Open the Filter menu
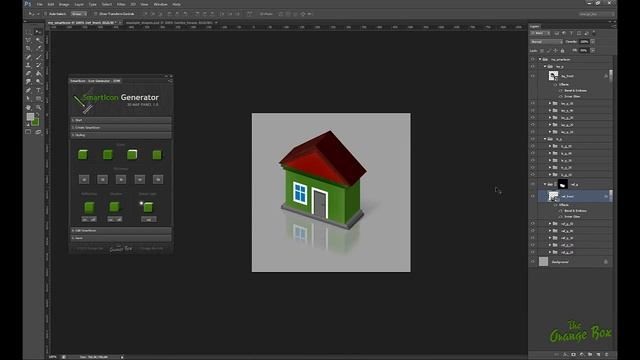The width and height of the screenshot is (640, 360). click(121, 4)
